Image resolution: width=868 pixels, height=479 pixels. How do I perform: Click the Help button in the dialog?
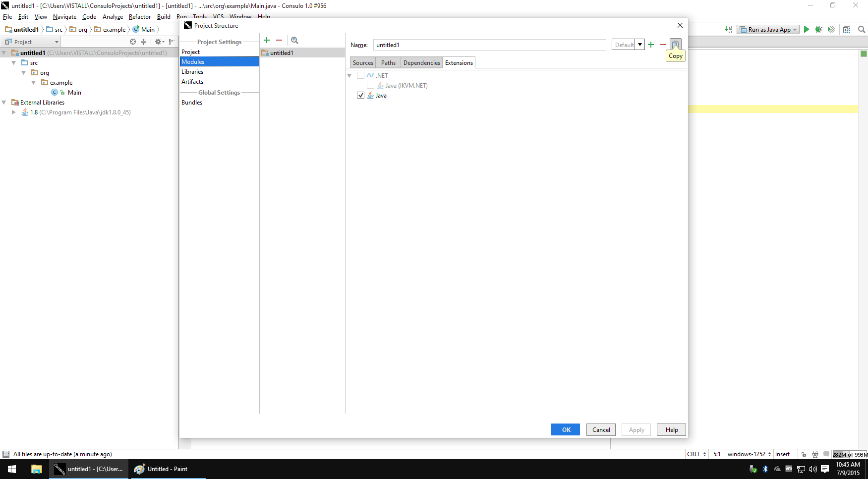click(x=672, y=429)
